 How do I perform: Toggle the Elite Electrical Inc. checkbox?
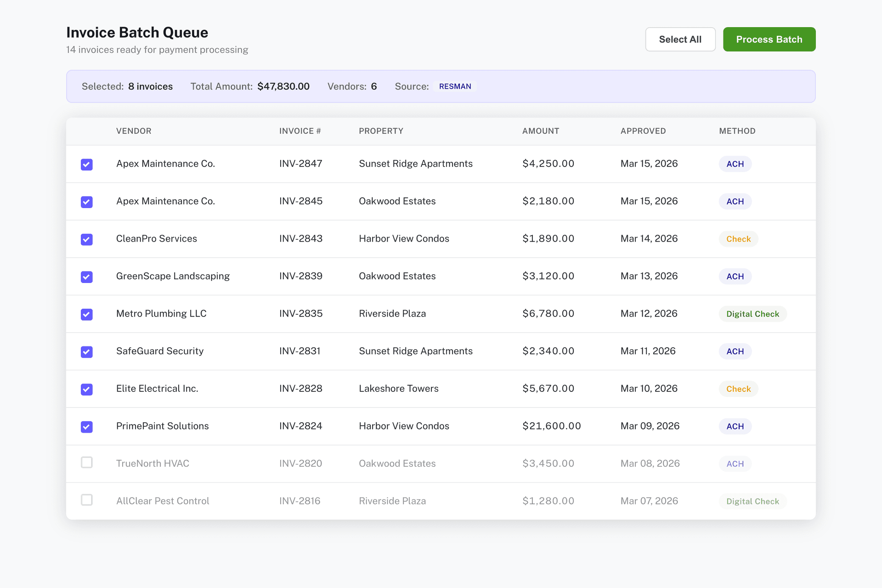coord(87,390)
